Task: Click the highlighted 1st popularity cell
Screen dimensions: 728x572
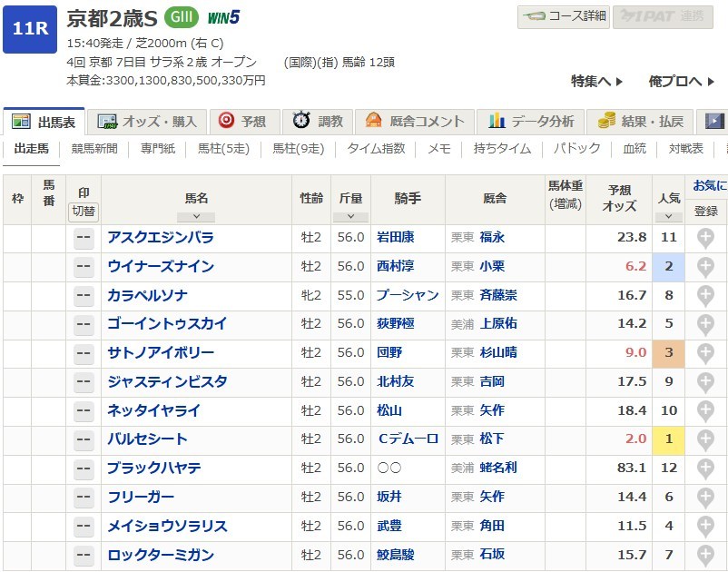Action: [x=668, y=439]
